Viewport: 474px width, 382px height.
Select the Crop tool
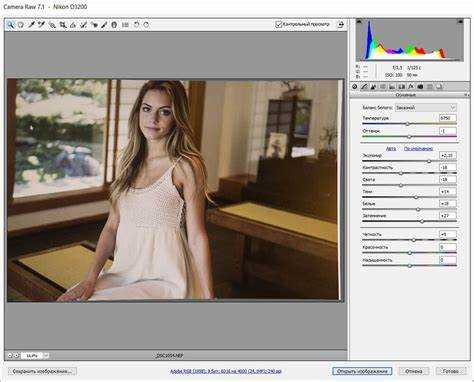(62, 25)
